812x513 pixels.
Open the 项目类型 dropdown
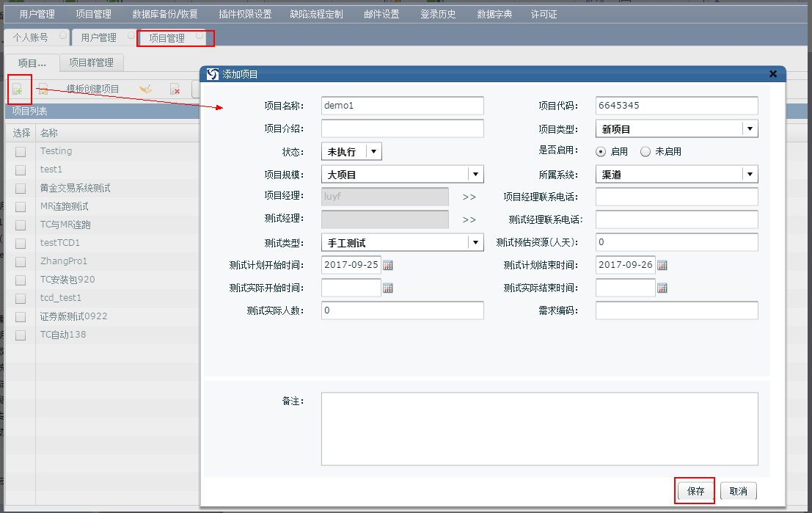click(x=750, y=128)
